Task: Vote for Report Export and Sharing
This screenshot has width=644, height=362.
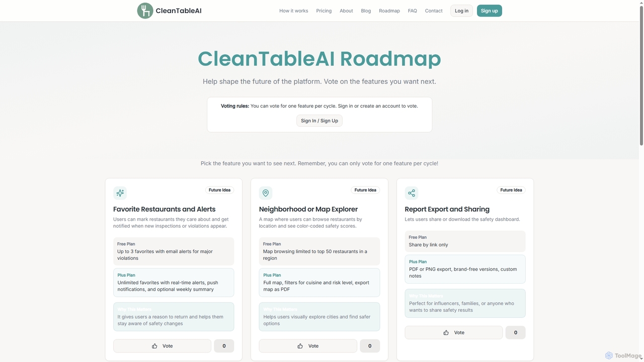Action: point(454,332)
